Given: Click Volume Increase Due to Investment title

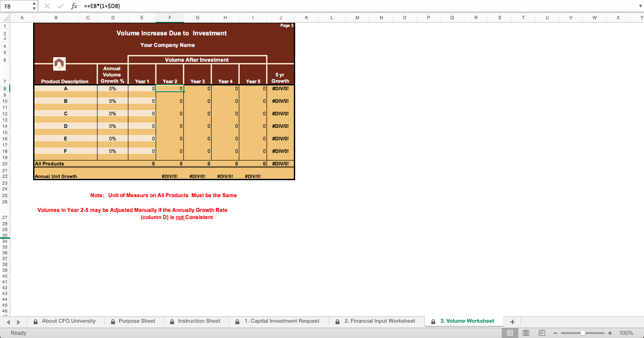Looking at the screenshot, I should 172,33.
